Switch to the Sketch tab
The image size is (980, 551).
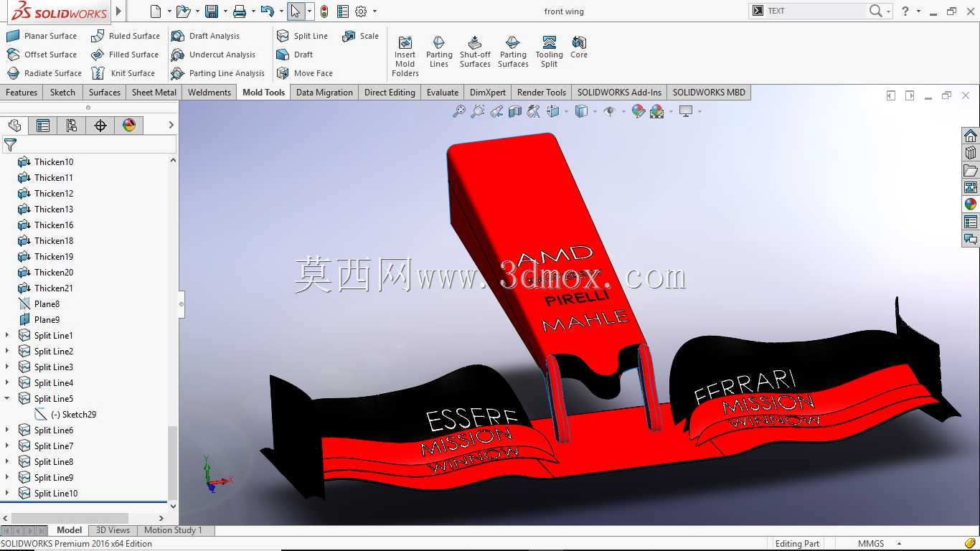point(62,93)
